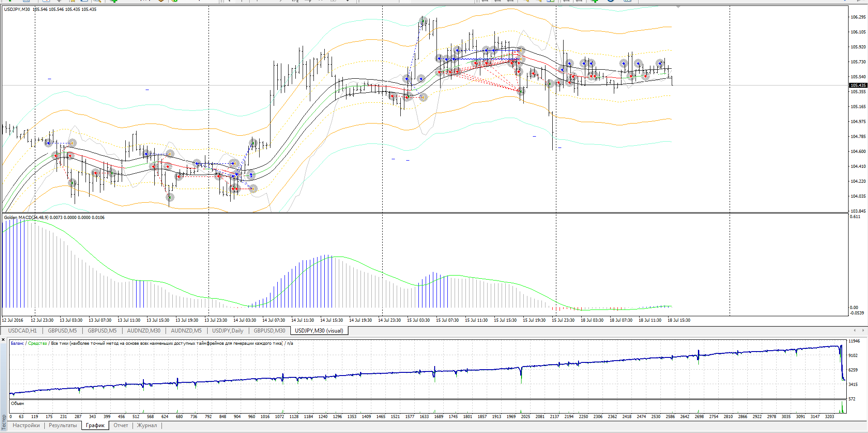The image size is (868, 433).
Task: Click the grey chart shift triangle marker
Action: tap(678, 7)
